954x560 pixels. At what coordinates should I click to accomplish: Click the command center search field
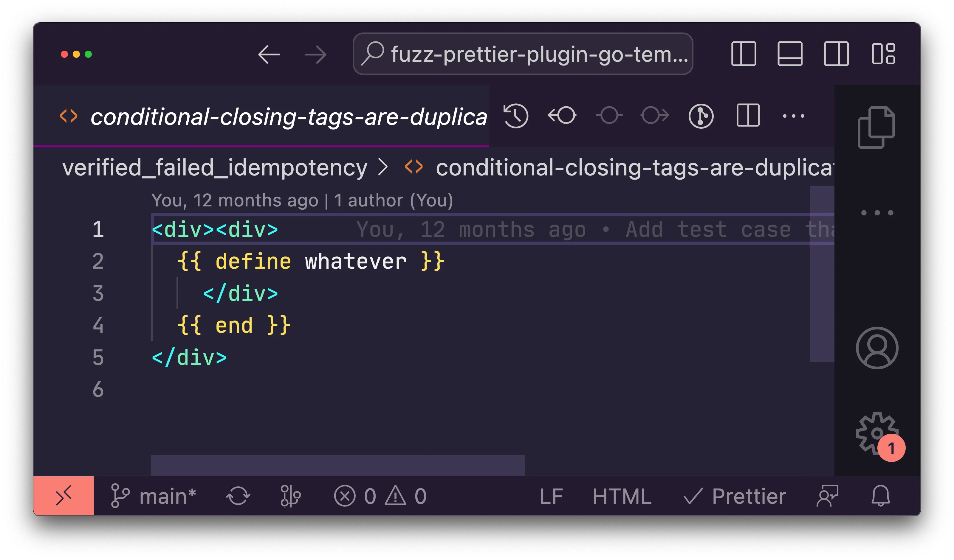tap(522, 54)
